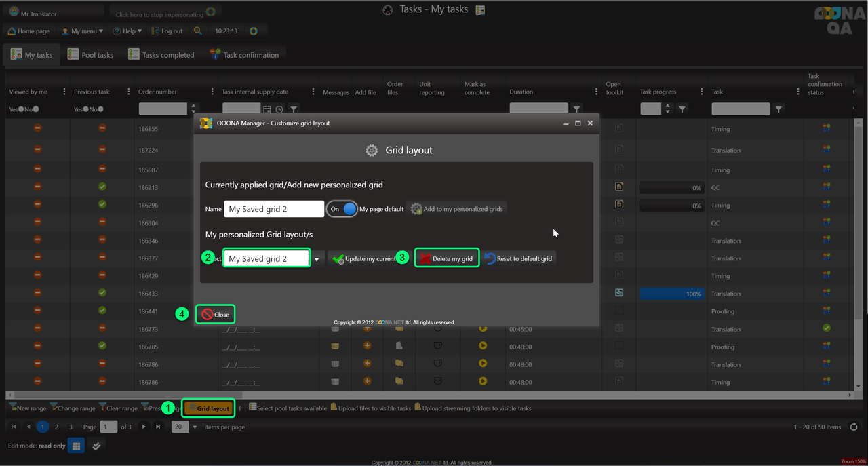The height and width of the screenshot is (466, 868).
Task: Click Delete my grid button
Action: [x=446, y=258]
